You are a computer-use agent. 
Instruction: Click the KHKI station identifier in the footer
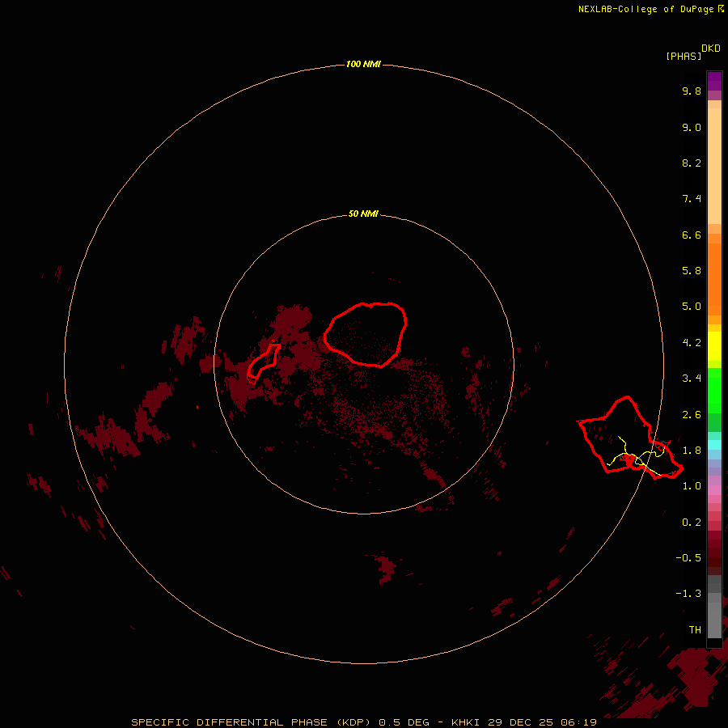click(x=465, y=722)
